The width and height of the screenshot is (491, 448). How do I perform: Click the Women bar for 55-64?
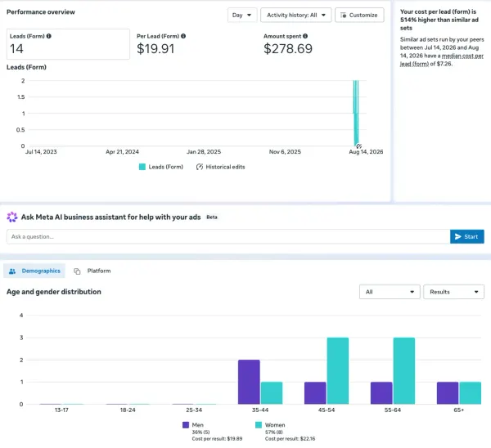pos(404,370)
